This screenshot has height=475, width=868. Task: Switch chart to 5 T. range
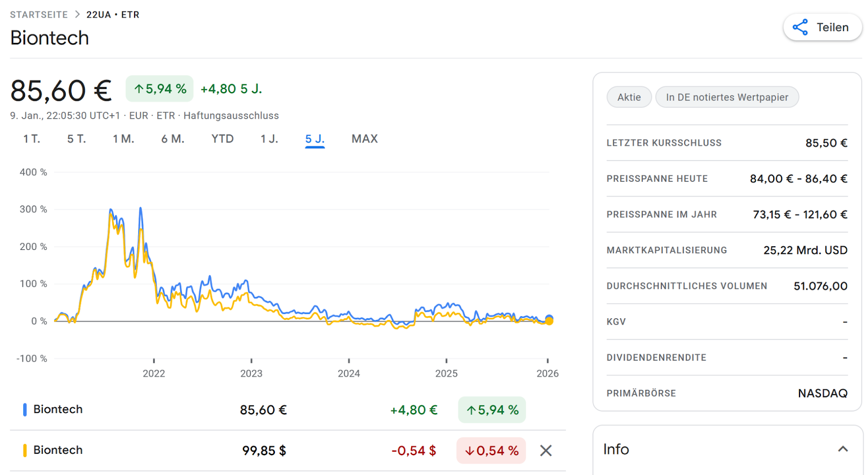coord(76,139)
